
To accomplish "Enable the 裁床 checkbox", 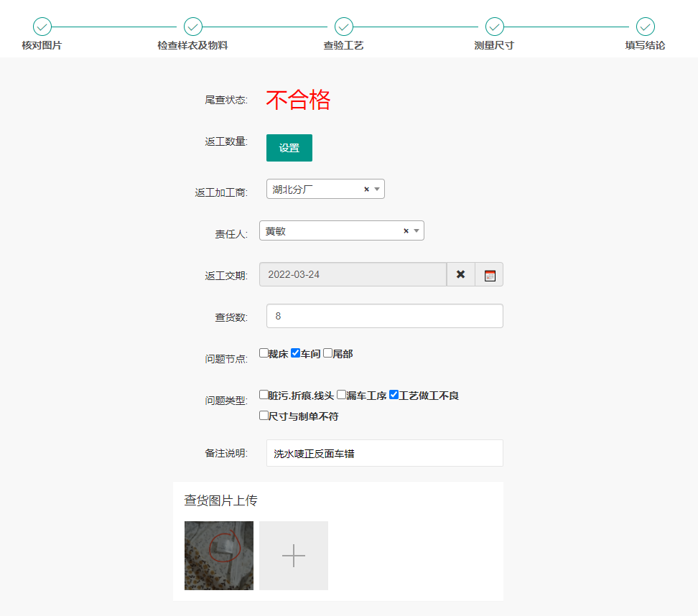I will [264, 353].
